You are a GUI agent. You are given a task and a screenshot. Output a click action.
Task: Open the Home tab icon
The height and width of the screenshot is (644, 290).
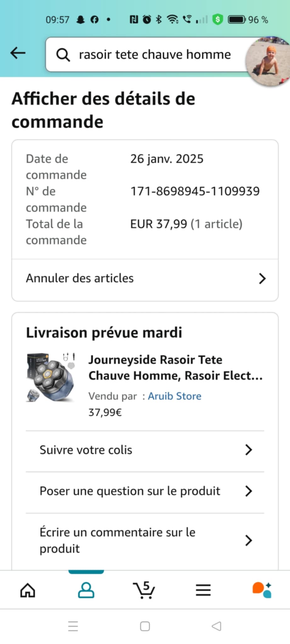(x=28, y=590)
